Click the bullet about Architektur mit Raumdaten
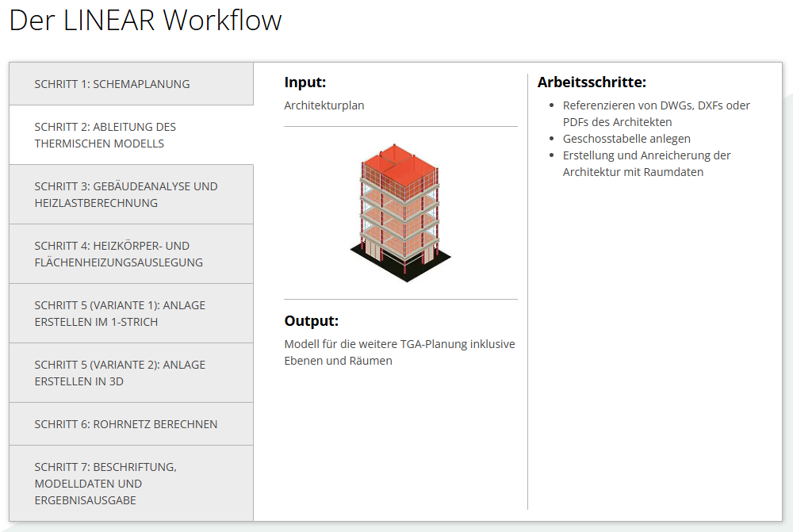793x532 pixels. (x=646, y=163)
